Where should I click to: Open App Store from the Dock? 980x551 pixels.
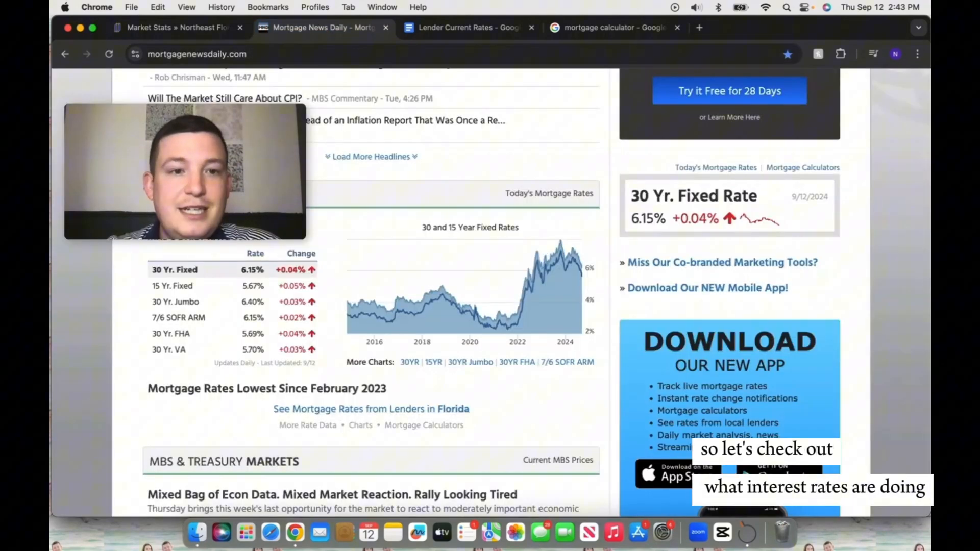tap(638, 533)
